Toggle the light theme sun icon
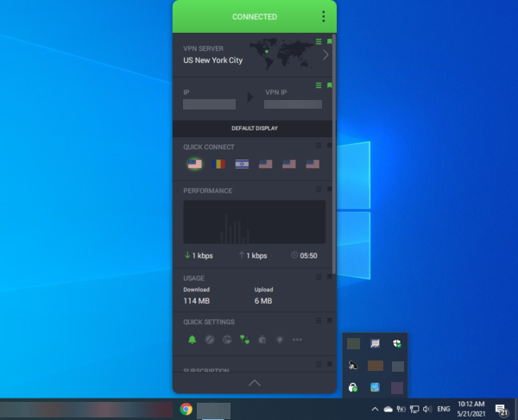This screenshot has width=518, height=420. coord(279,340)
